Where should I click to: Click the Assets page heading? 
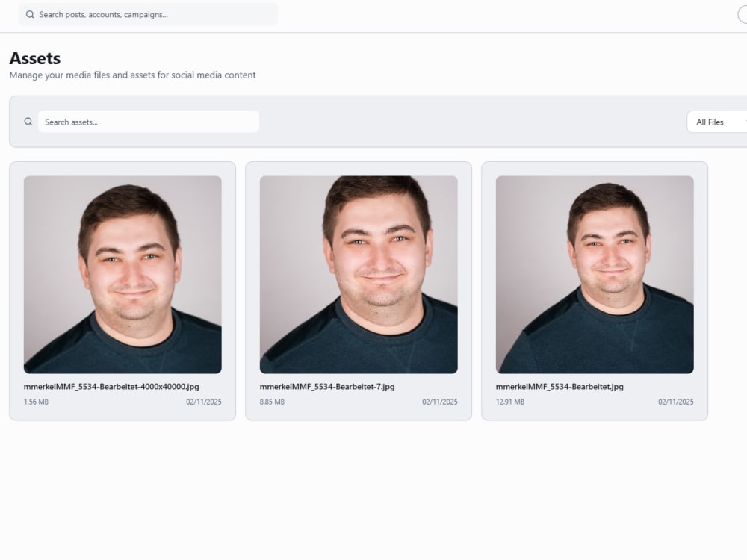coord(35,58)
